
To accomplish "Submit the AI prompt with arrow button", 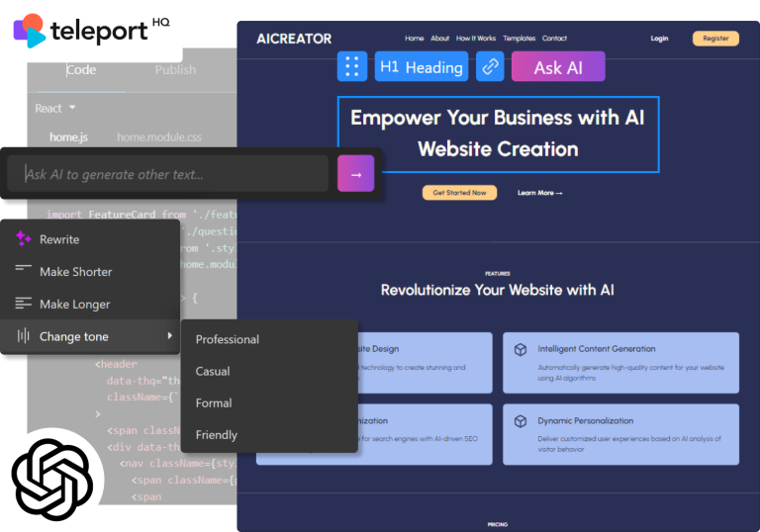I will [x=356, y=173].
